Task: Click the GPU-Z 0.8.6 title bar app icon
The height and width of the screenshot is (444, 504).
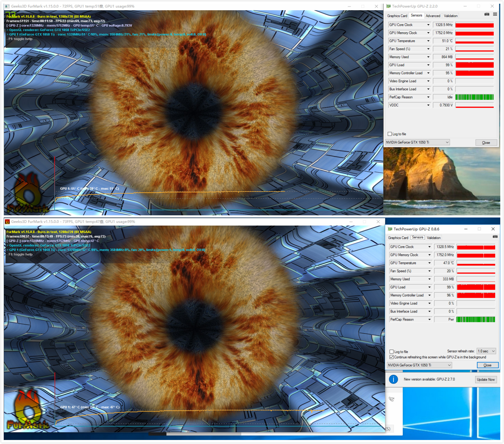Action: click(x=390, y=229)
